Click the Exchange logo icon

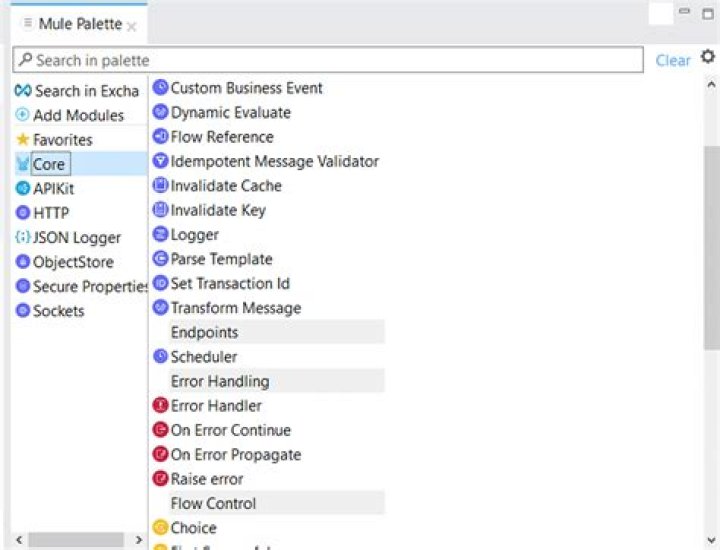pos(23,90)
